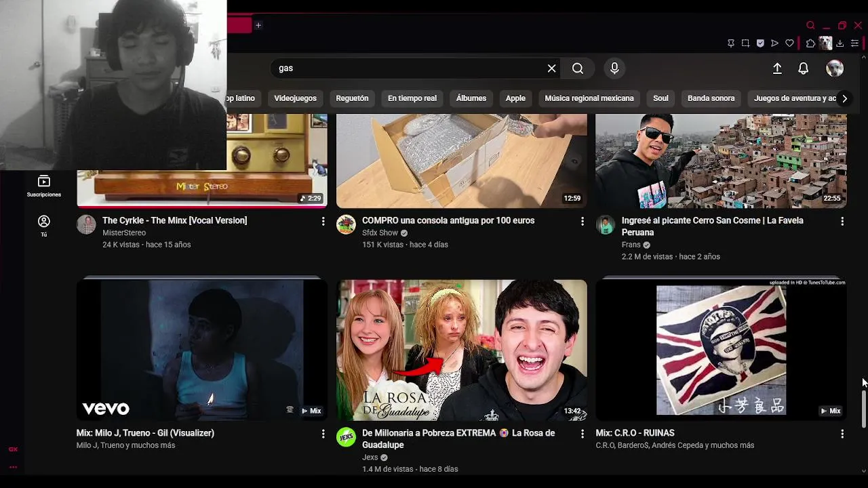Click the GX icon in the browser sidebar
The image size is (868, 488).
13,449
